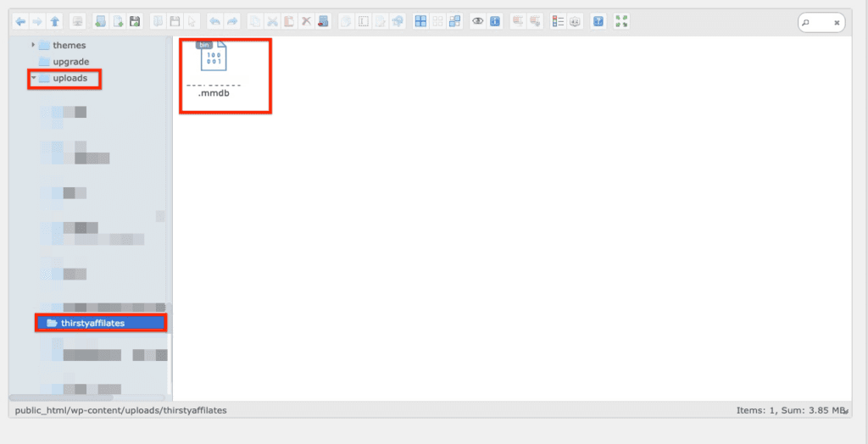Click the upload files floppy icon
Image resolution: width=868 pixels, height=444 pixels.
tap(135, 21)
